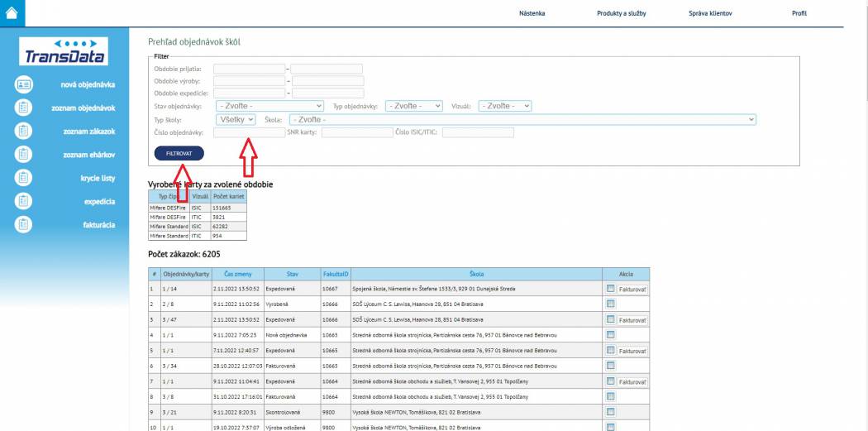Click the TransData logo
The image size is (868, 431).
tap(64, 52)
